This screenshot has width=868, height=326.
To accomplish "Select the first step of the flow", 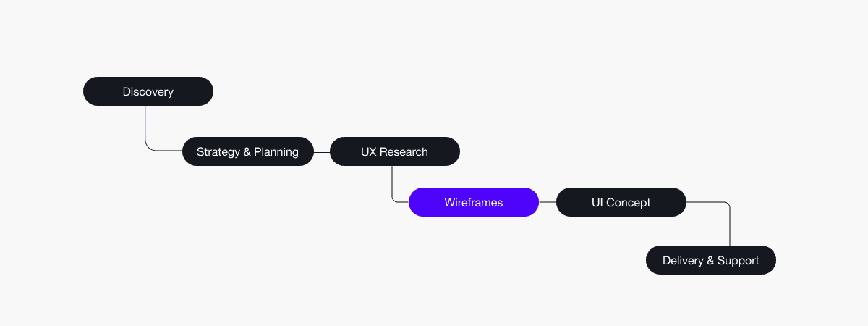I will (x=148, y=91).
